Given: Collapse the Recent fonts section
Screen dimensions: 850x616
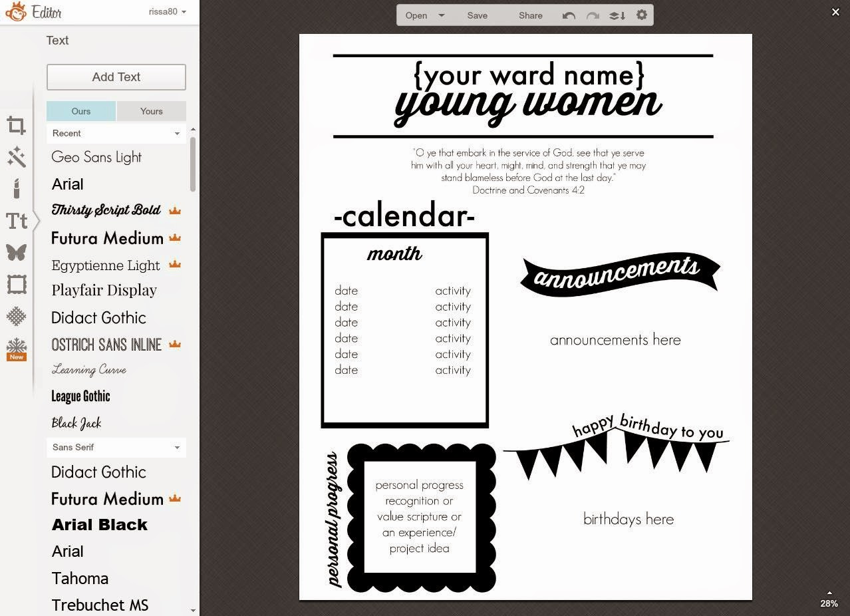Looking at the screenshot, I should click(116, 133).
